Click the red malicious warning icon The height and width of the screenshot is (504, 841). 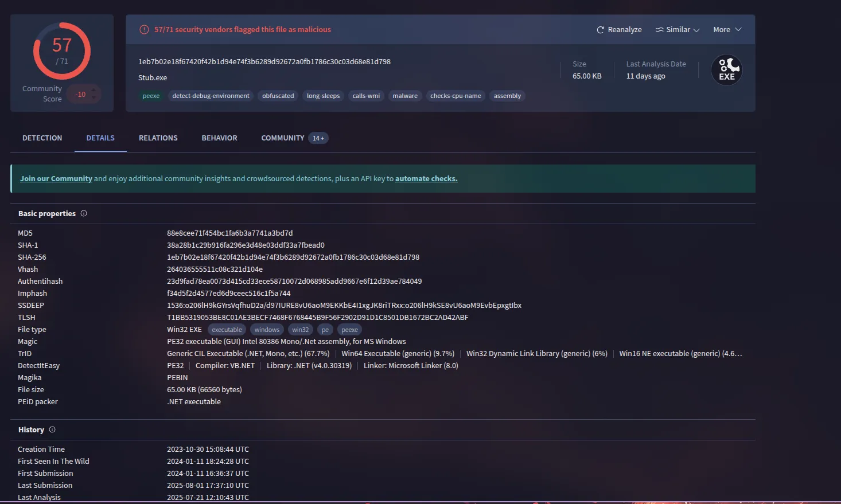(144, 30)
